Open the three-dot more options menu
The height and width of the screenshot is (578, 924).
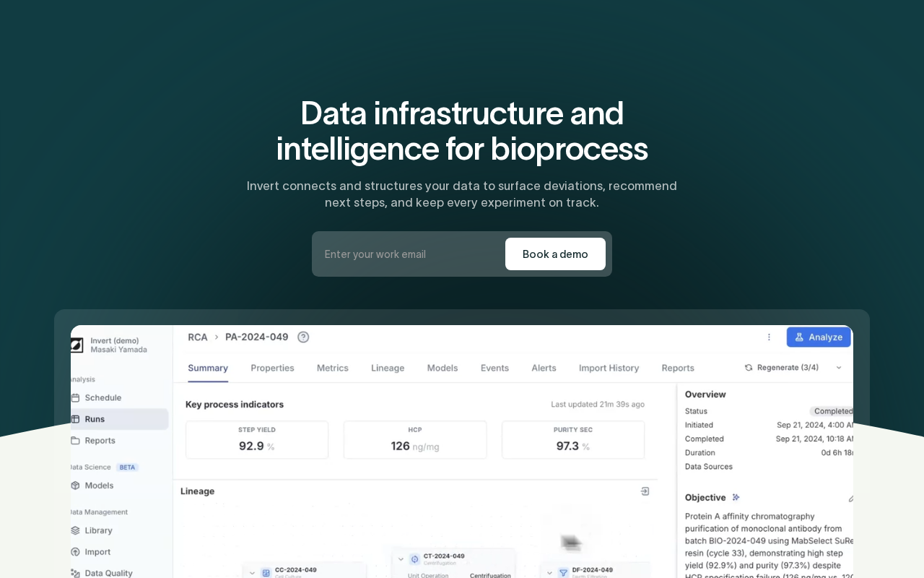click(769, 337)
